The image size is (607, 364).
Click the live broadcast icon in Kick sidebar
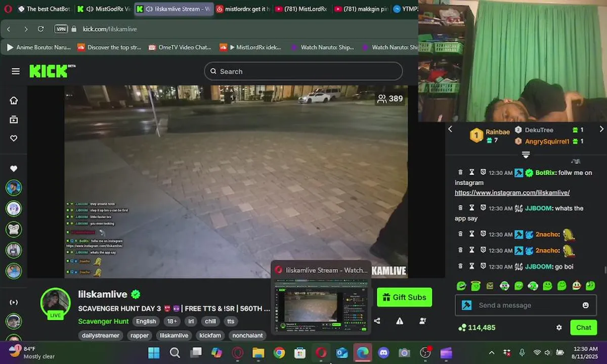coord(14,302)
